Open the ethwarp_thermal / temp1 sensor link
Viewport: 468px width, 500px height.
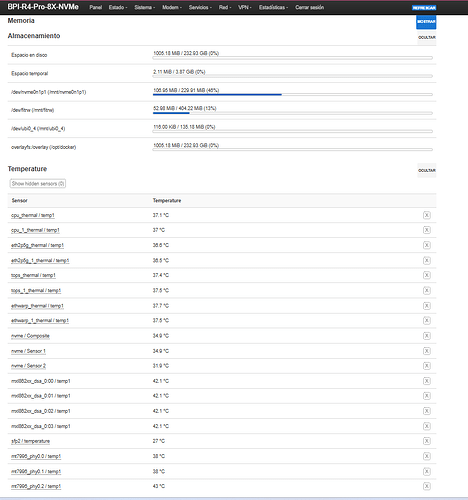pos(37,306)
